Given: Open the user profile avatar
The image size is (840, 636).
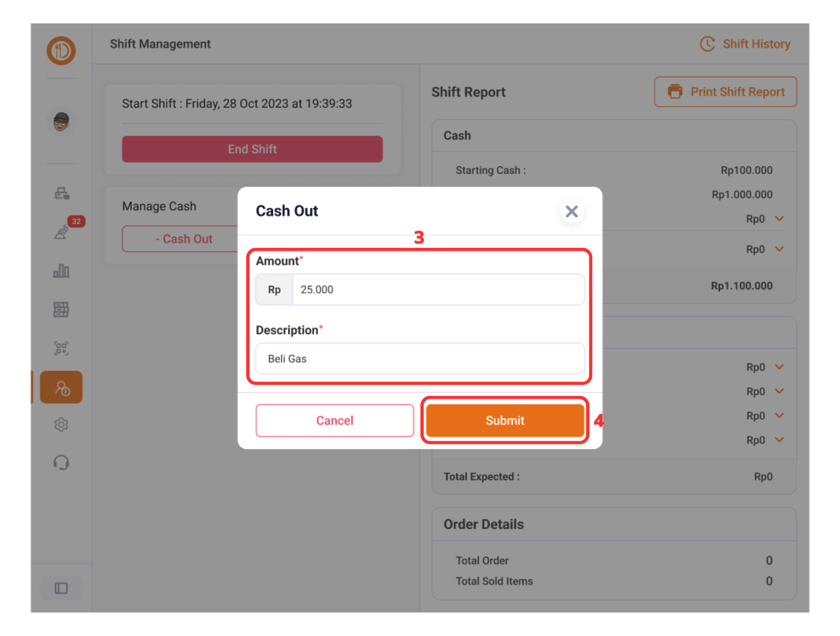Looking at the screenshot, I should (61, 122).
